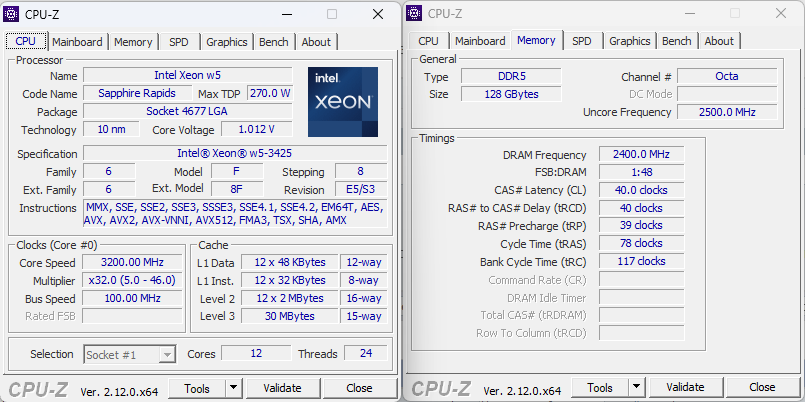Click the Core Voltage value '1.012 V'

(257, 129)
